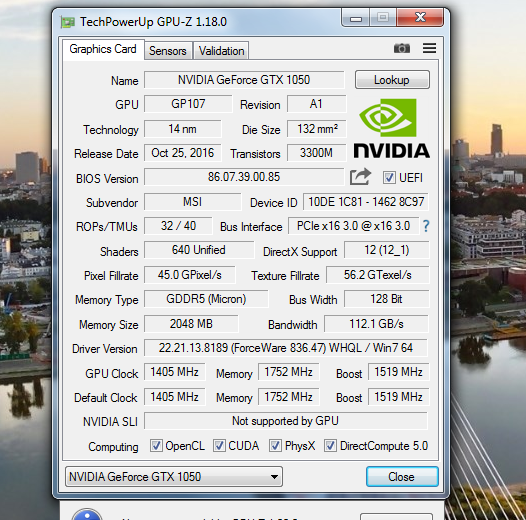Image resolution: width=526 pixels, height=520 pixels.
Task: Click the Bus Interface field PCIe x16 3.0
Action: [x=354, y=226]
